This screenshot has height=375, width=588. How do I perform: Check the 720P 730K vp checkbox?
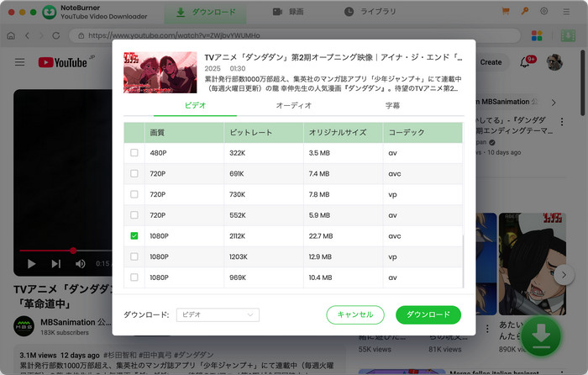click(x=134, y=194)
